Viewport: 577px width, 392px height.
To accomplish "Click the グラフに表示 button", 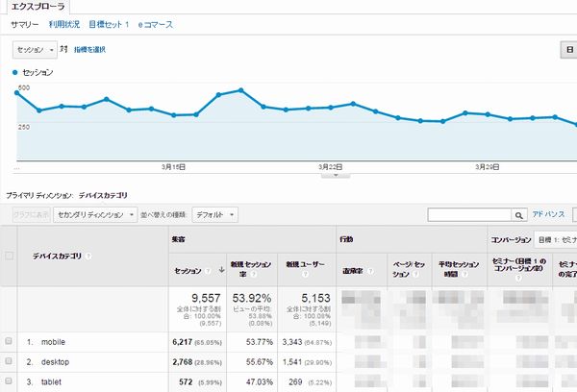I will [x=32, y=215].
